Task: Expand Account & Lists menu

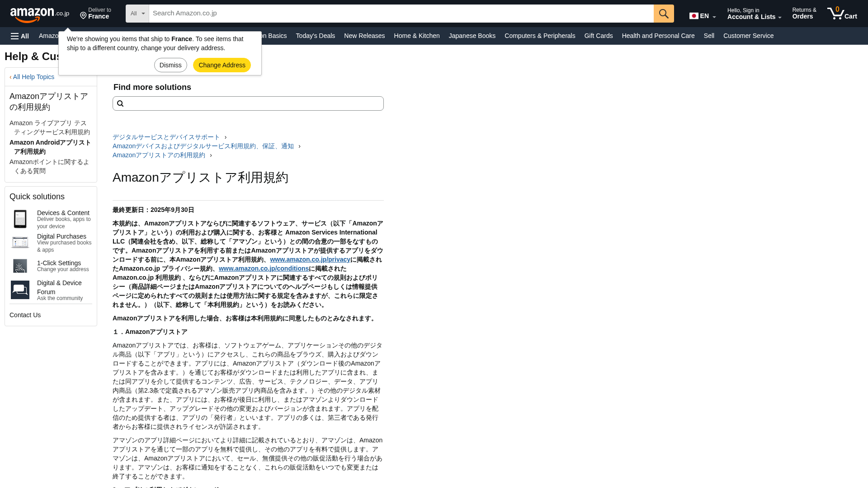Action: coord(754,14)
